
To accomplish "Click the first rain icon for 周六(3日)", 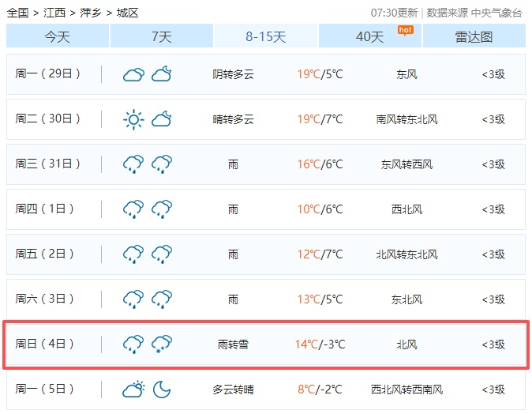I will pos(133,299).
